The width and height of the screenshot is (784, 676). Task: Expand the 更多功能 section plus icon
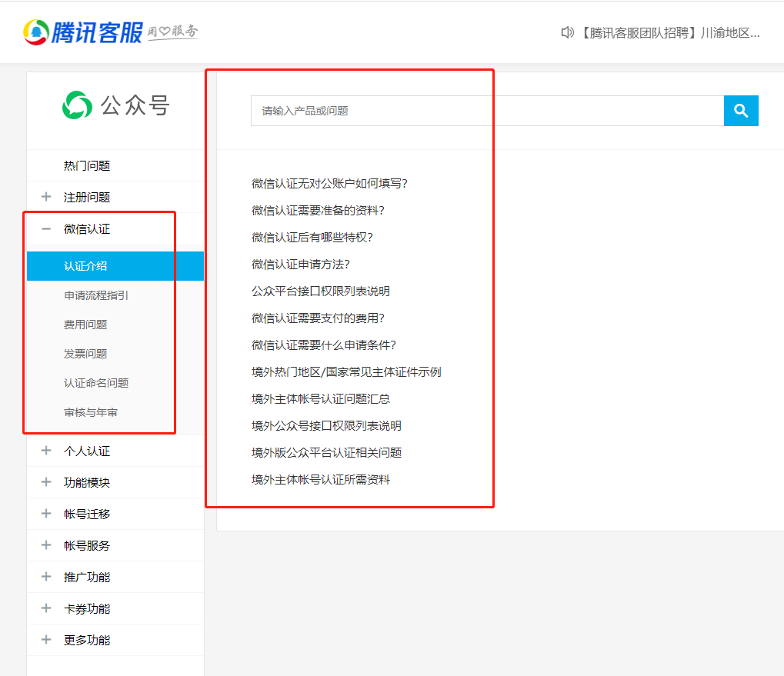pos(46,640)
